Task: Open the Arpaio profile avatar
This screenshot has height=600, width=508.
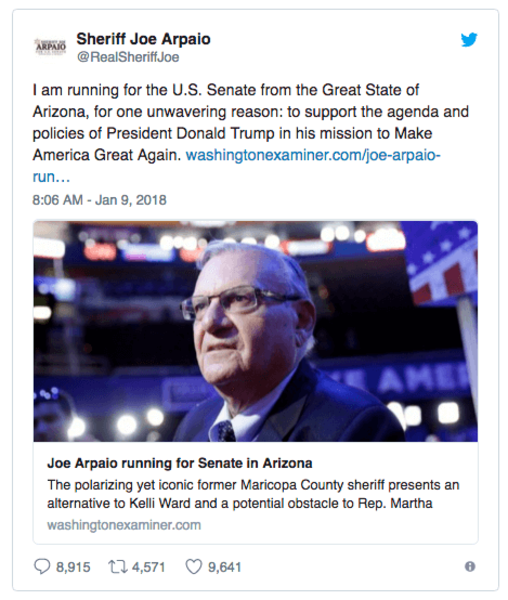Action: (50, 46)
